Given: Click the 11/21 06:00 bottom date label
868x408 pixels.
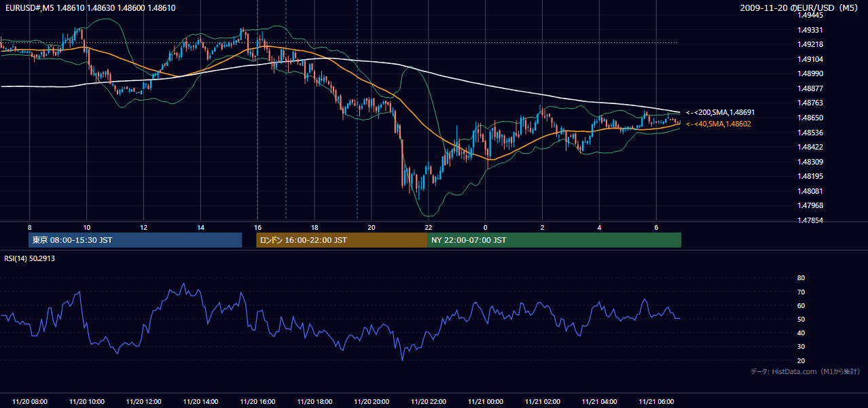Looking at the screenshot, I should [x=656, y=402].
